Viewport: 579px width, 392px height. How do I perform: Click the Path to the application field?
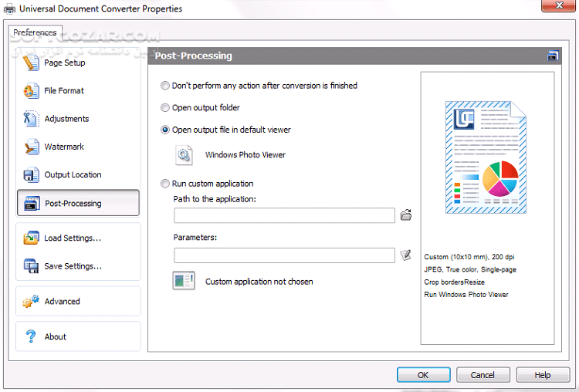284,215
